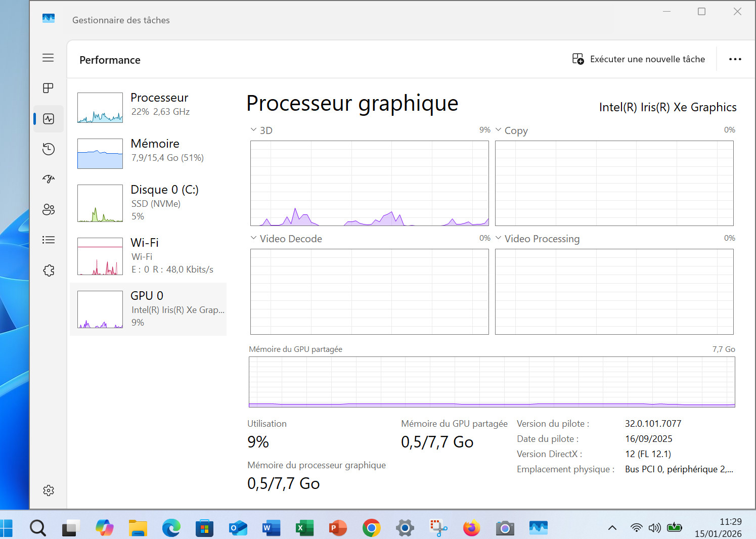The width and height of the screenshot is (756, 539).
Task: Select the Wi-Fi performance graph thumbnail
Action: [100, 256]
